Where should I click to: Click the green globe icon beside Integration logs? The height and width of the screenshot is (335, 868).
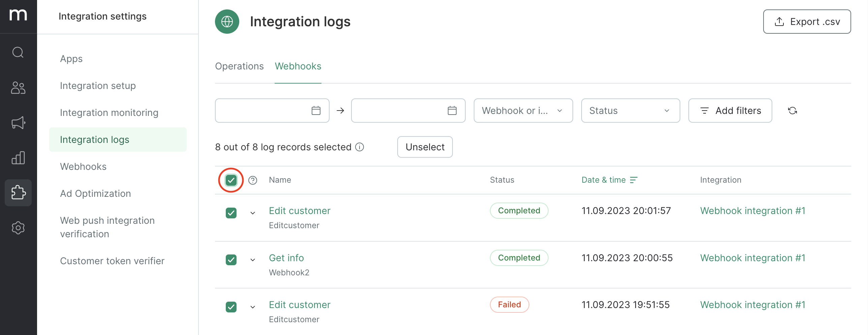pos(227,22)
